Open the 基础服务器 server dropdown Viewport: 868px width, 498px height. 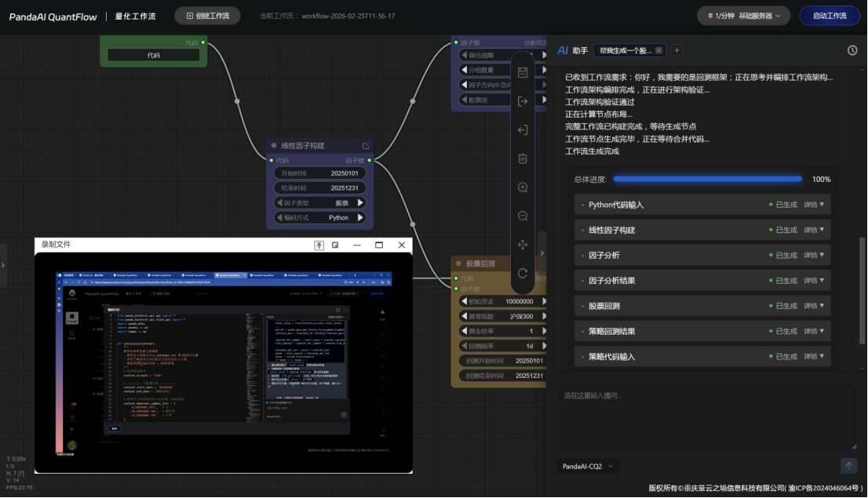click(743, 16)
